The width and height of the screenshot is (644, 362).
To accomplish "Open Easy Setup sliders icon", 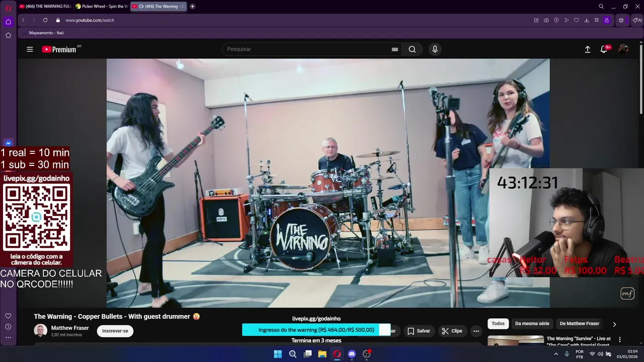I will (x=597, y=20).
